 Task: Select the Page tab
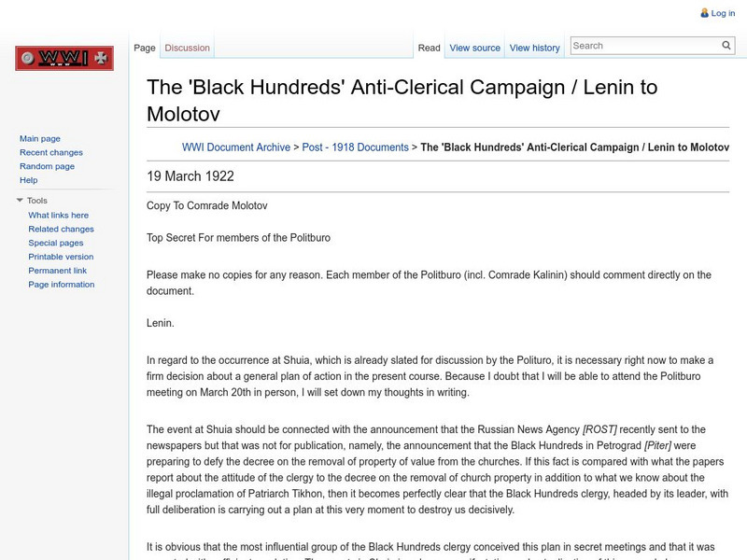click(144, 48)
